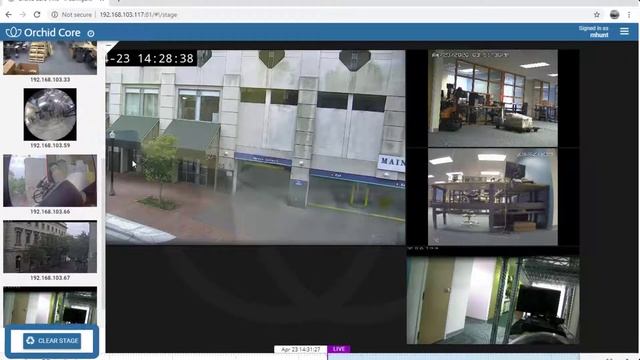Image resolution: width=640 pixels, height=360 pixels.
Task: Collapse the camera list using the corner tab
Action: pyautogui.click(x=110, y=45)
